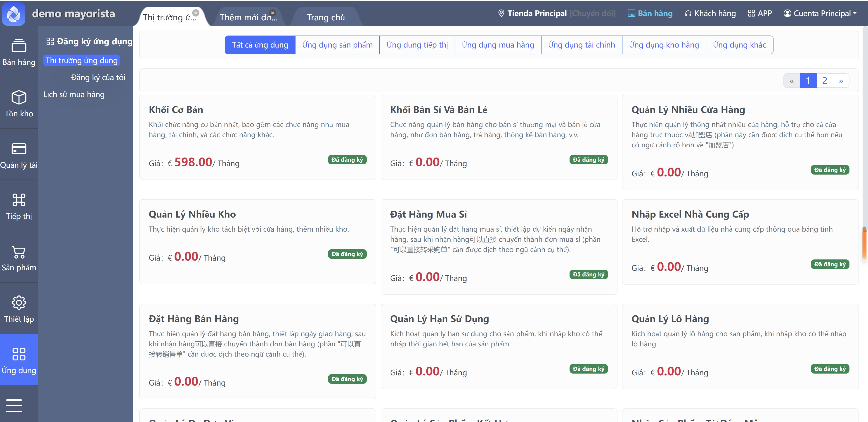
Task: Open the Bán hàng sidebar icon
Action: (19, 46)
